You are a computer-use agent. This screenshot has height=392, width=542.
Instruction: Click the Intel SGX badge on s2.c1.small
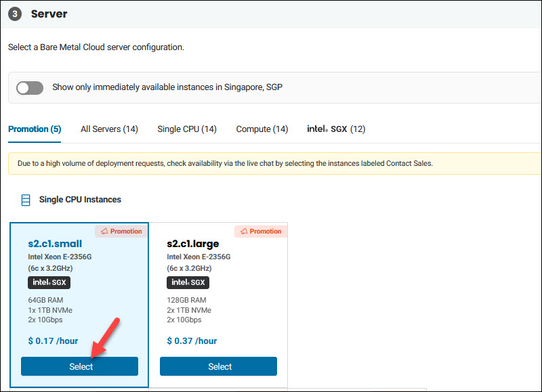(49, 282)
